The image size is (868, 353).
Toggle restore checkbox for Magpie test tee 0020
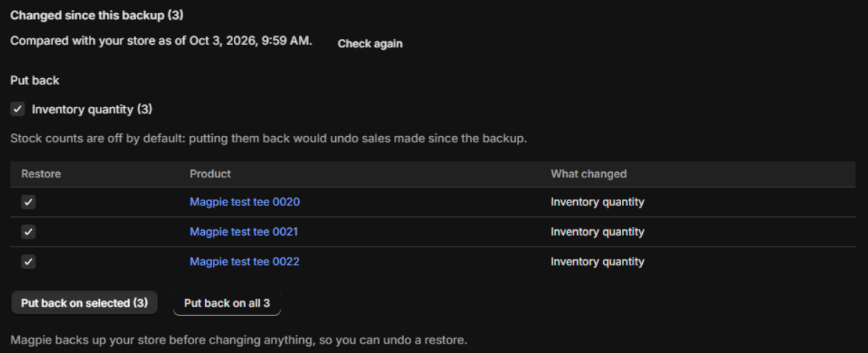click(28, 202)
